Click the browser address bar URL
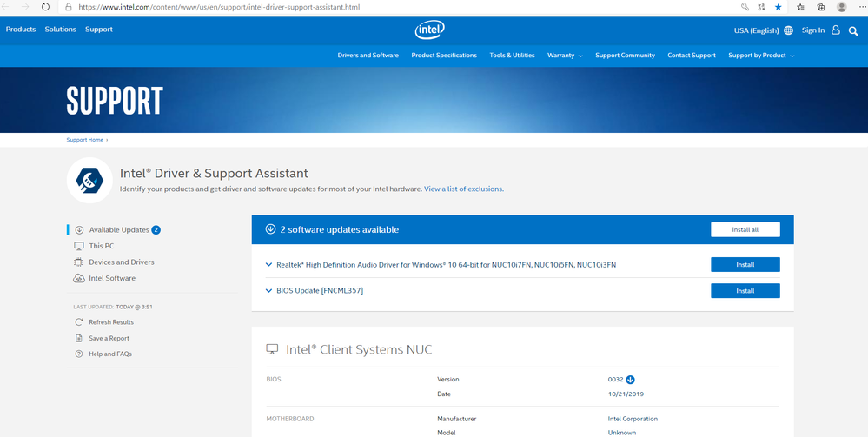Viewport: 868px width, 437px height. [x=217, y=7]
